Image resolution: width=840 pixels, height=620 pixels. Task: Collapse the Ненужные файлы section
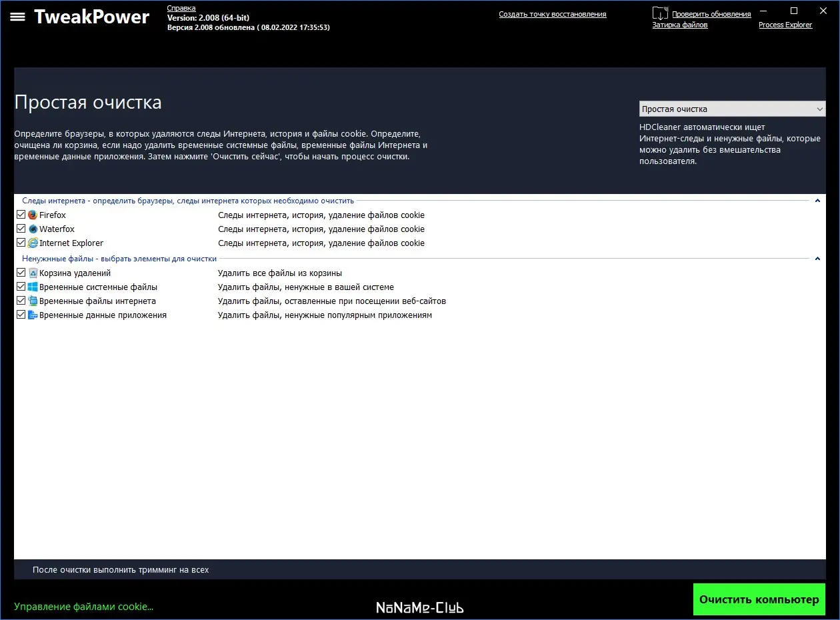click(817, 259)
